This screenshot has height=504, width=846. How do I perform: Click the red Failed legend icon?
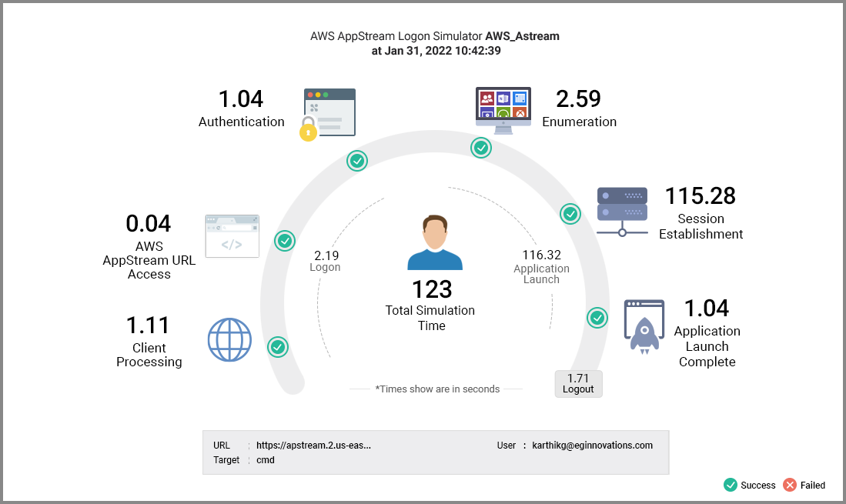click(x=790, y=485)
